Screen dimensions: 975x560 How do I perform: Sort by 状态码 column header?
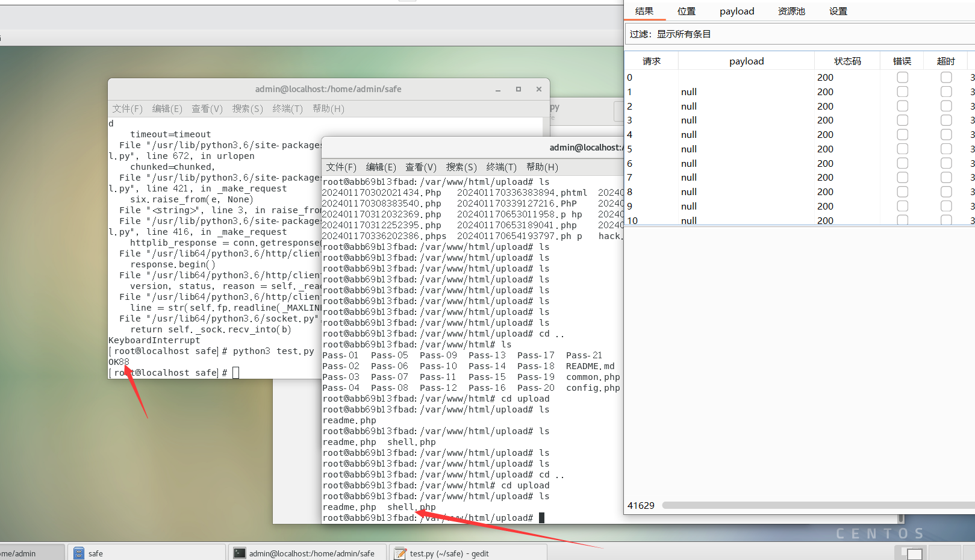pos(847,61)
